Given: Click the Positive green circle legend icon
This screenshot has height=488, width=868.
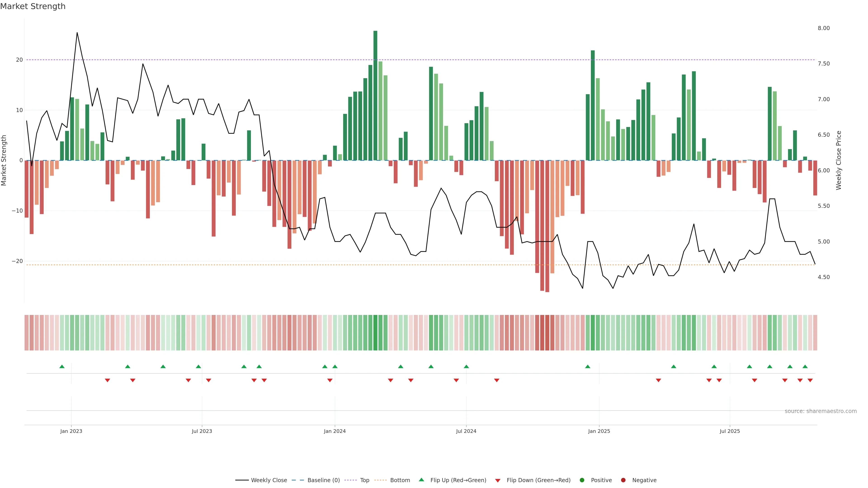Looking at the screenshot, I should pos(582,480).
